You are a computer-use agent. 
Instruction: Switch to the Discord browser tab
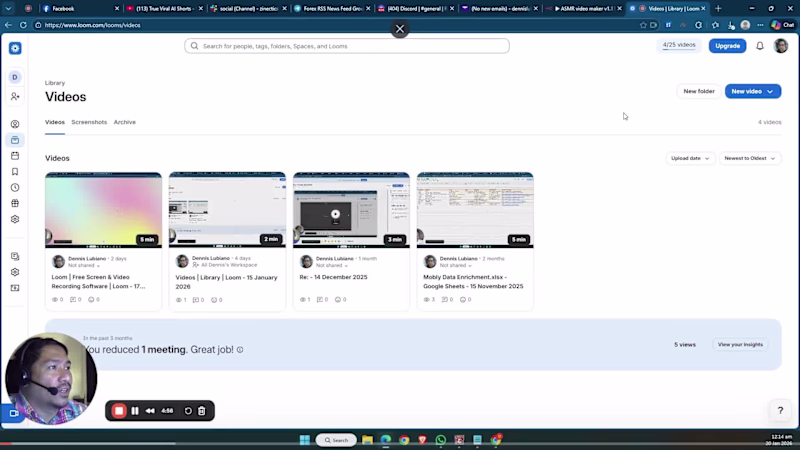click(x=416, y=8)
